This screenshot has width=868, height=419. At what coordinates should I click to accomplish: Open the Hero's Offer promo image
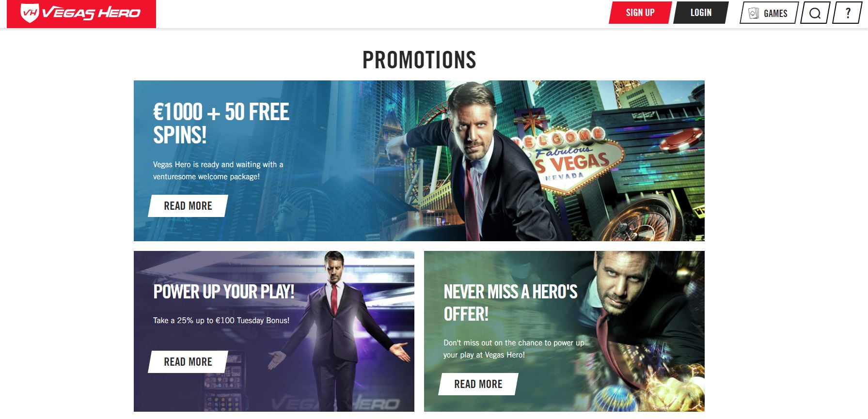coord(564,331)
